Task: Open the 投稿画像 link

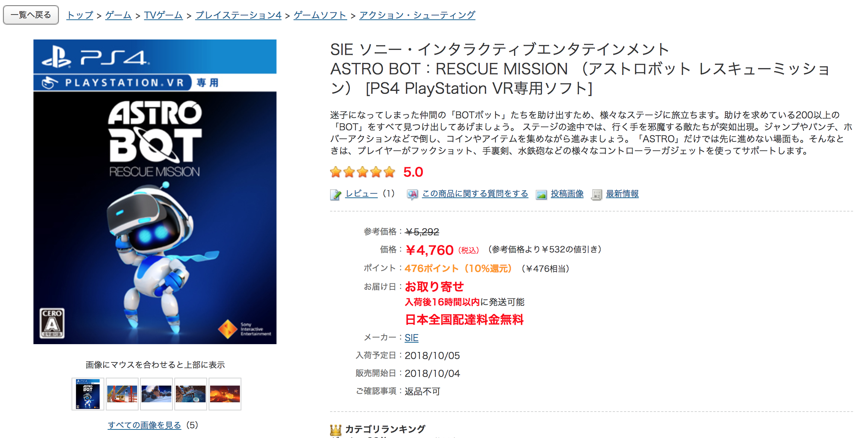Action: (x=567, y=194)
